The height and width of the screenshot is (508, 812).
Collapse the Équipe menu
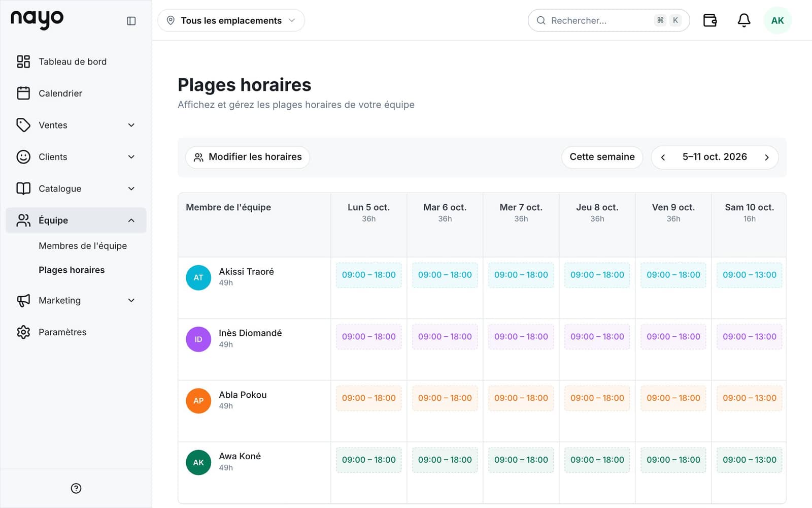coord(76,220)
